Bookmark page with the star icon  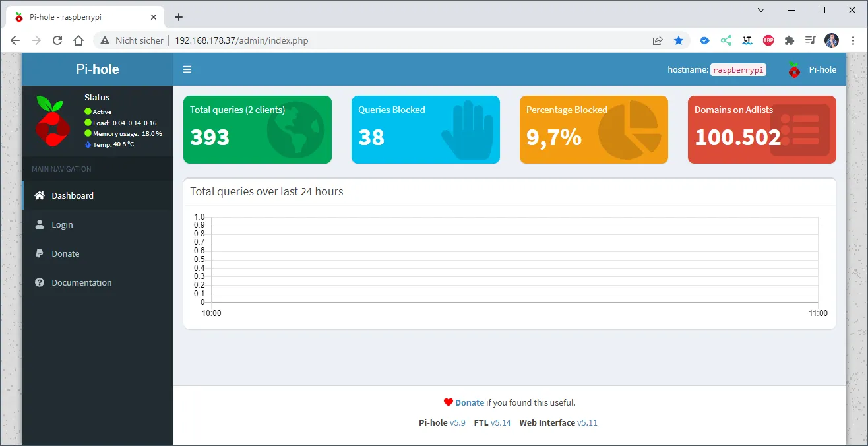(679, 40)
